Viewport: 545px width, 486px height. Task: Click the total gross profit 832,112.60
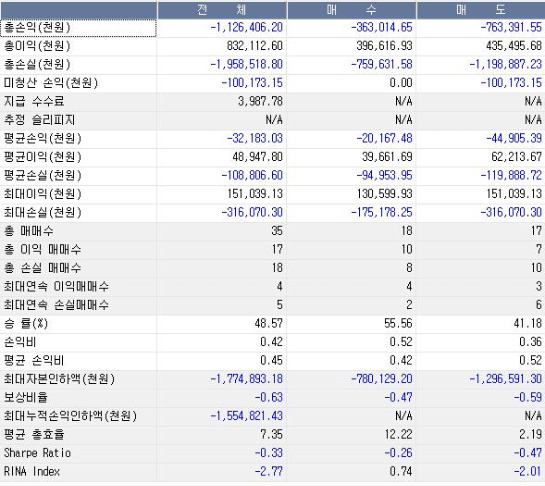pos(255,46)
